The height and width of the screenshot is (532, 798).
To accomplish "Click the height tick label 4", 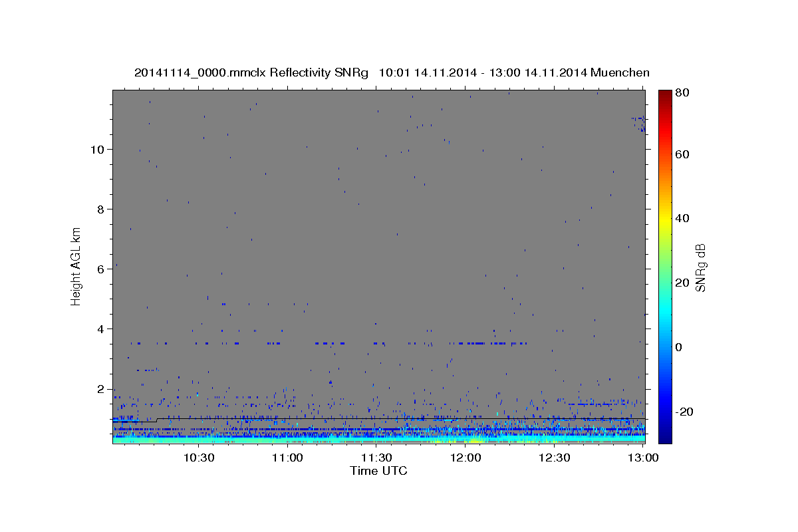I will 100,329.
